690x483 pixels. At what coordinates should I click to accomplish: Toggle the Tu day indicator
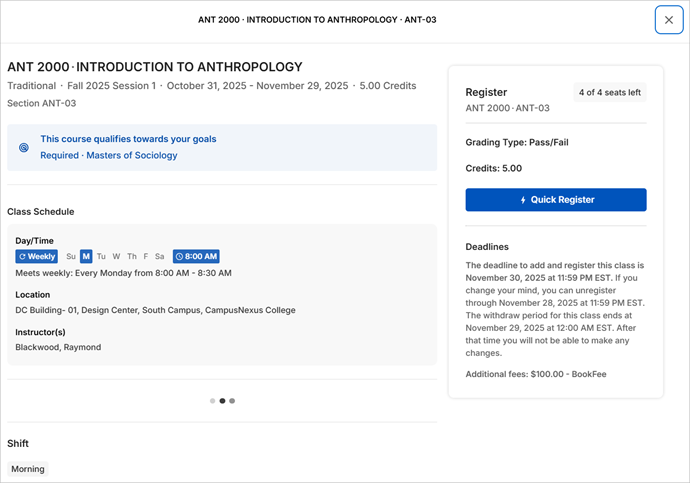click(101, 256)
